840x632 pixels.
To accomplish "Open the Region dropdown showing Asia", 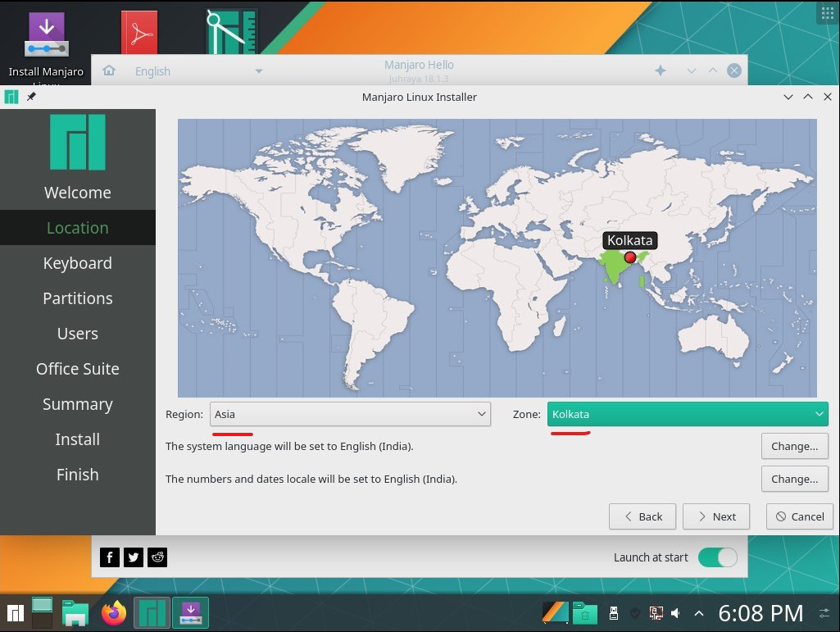I will pos(351,414).
